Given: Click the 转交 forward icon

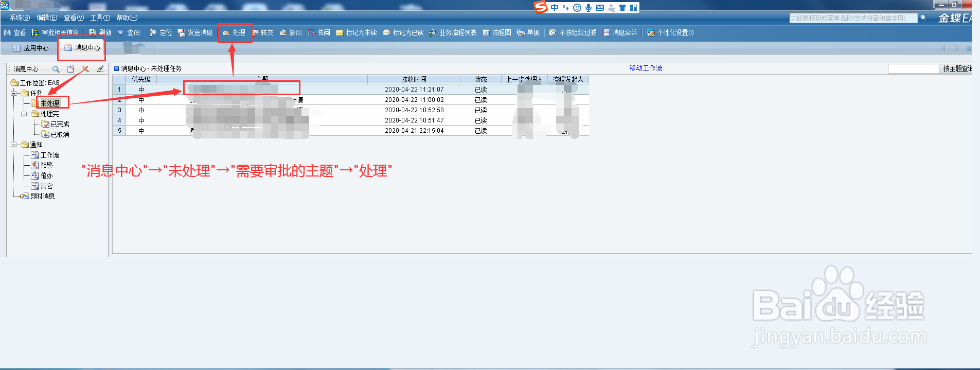Looking at the screenshot, I should [x=255, y=32].
